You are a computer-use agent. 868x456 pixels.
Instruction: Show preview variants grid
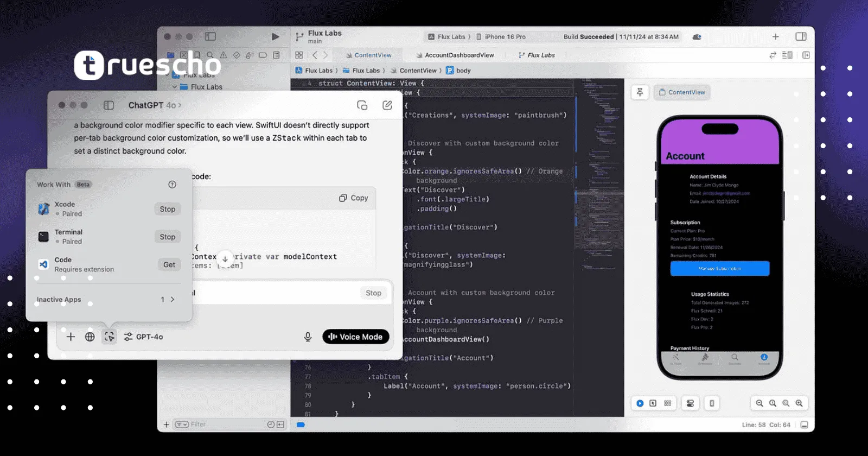[x=668, y=403]
